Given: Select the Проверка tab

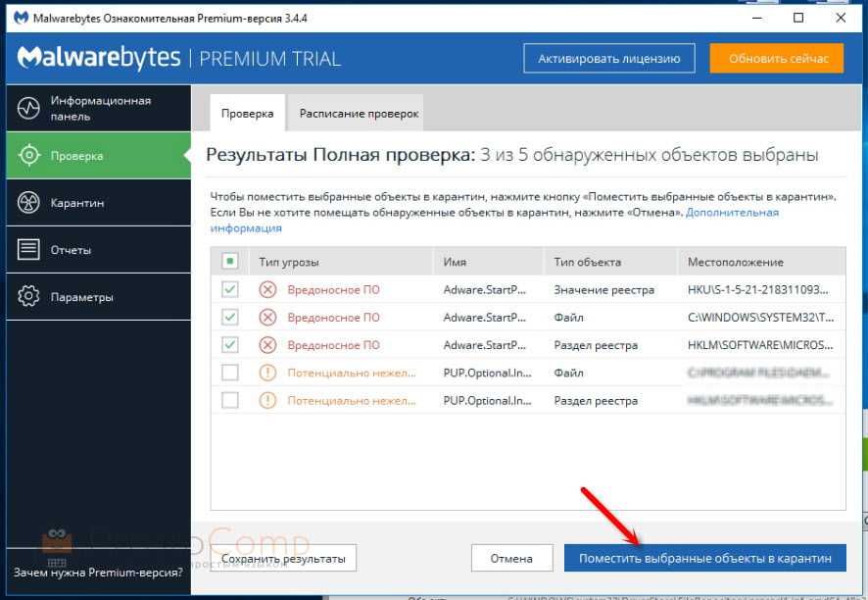Looking at the screenshot, I should [247, 114].
